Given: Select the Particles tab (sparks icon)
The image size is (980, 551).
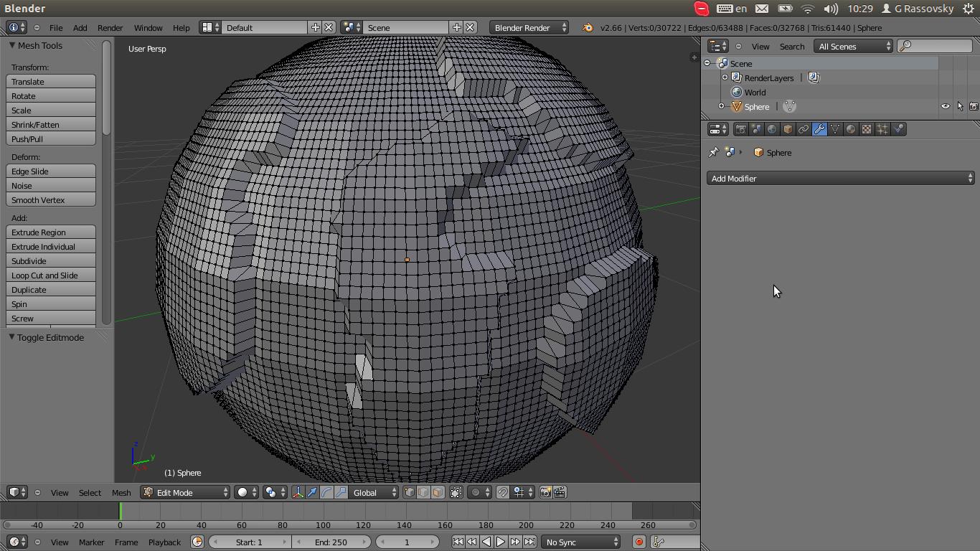Looking at the screenshot, I should click(882, 129).
